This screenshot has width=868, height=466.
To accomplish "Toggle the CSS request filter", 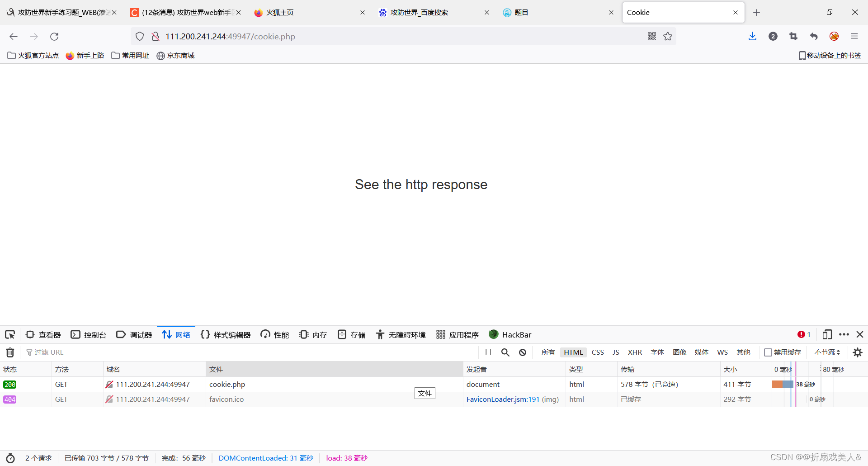I will 598,352.
